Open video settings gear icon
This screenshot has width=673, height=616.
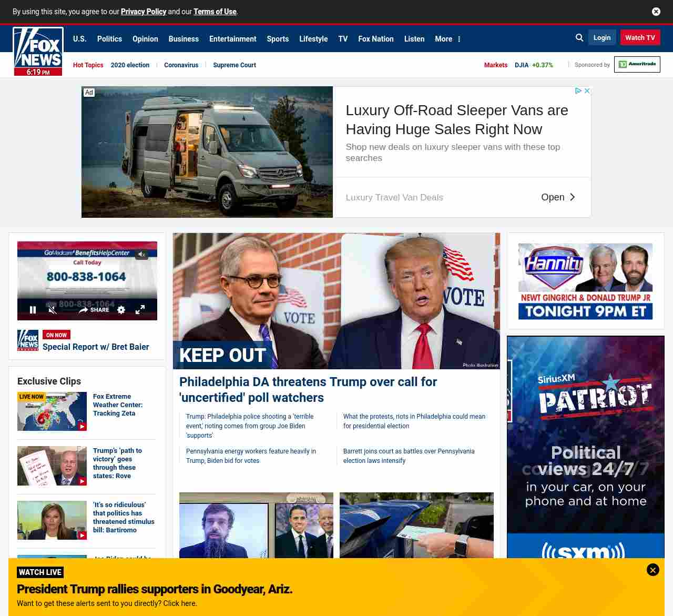121,310
